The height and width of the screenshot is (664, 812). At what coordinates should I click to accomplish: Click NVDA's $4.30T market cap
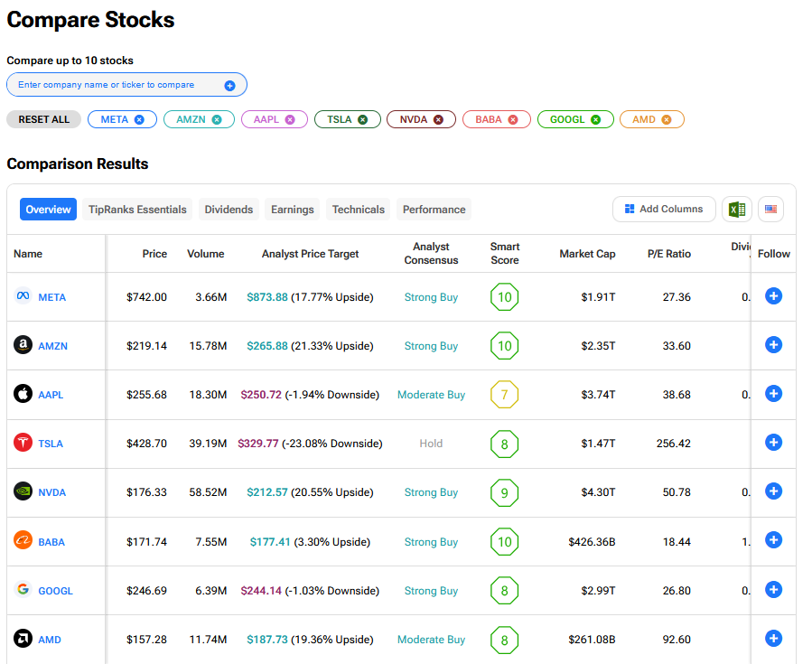[x=598, y=492]
